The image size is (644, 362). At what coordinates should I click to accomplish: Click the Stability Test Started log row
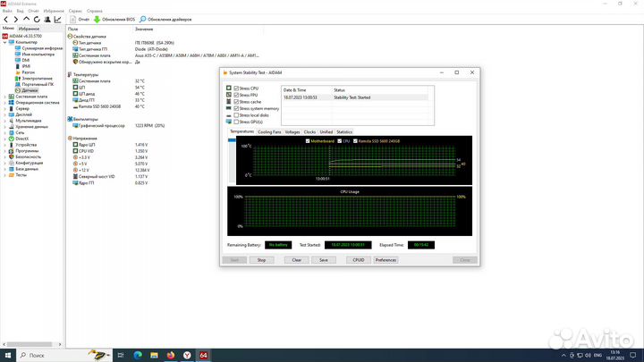pos(356,97)
